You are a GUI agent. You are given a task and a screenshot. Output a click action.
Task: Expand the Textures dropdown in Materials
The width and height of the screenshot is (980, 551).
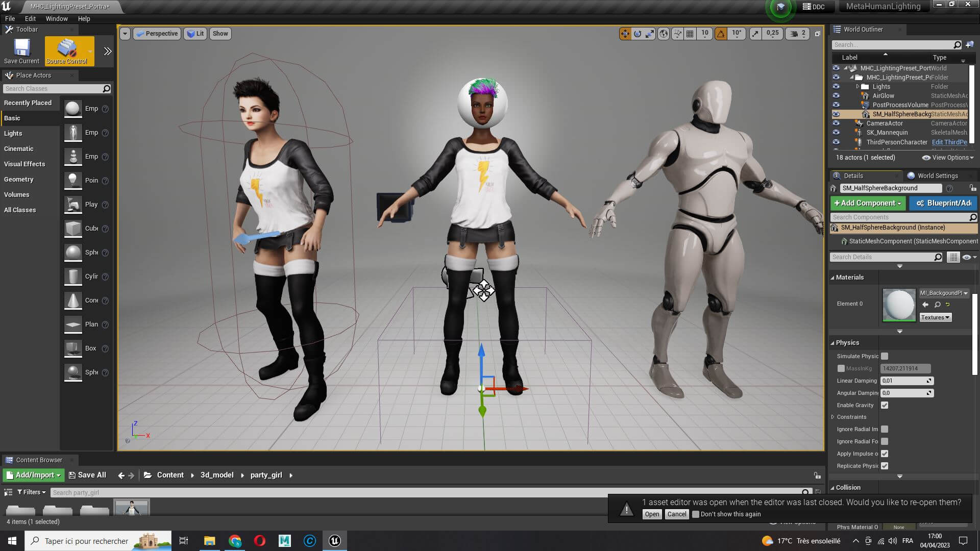click(935, 317)
